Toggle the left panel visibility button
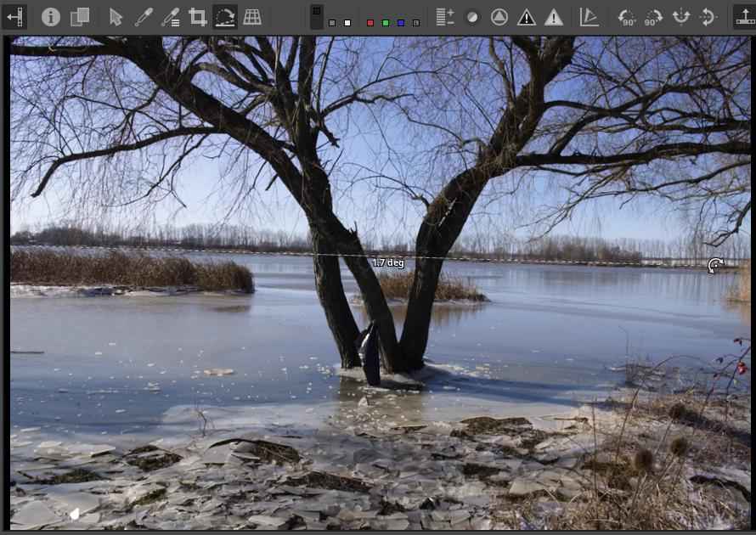Viewport: 756px width, 535px height. click(14, 17)
